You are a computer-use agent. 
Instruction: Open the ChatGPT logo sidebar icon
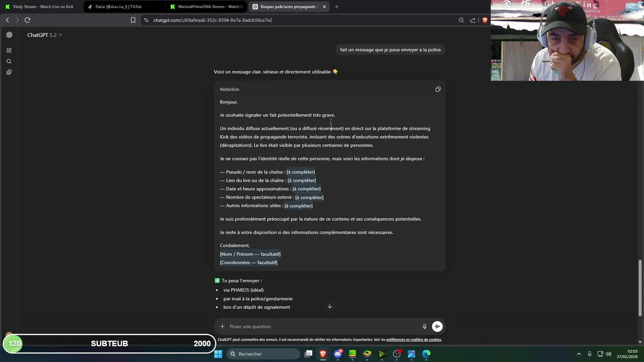(x=9, y=35)
